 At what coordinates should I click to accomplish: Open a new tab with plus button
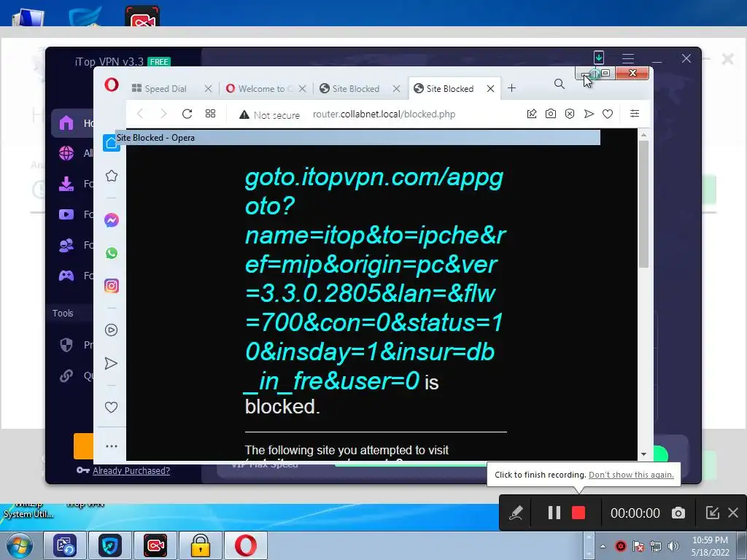click(x=511, y=88)
